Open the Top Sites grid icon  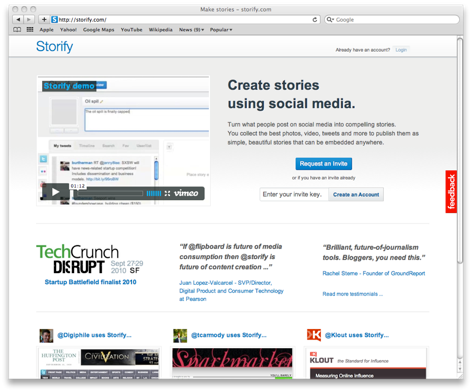tap(30, 30)
